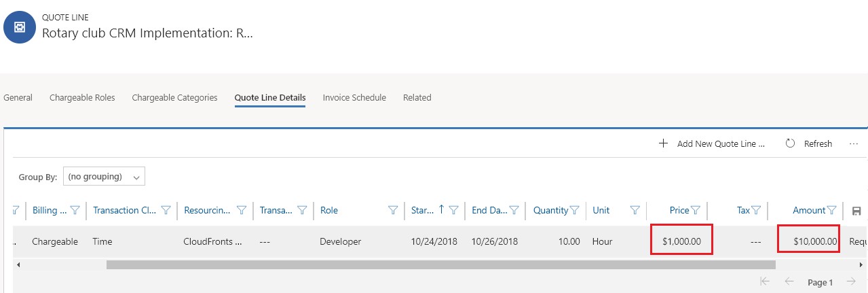Open the Developer role cell
Viewport: 868px width, 293px height.
340,241
